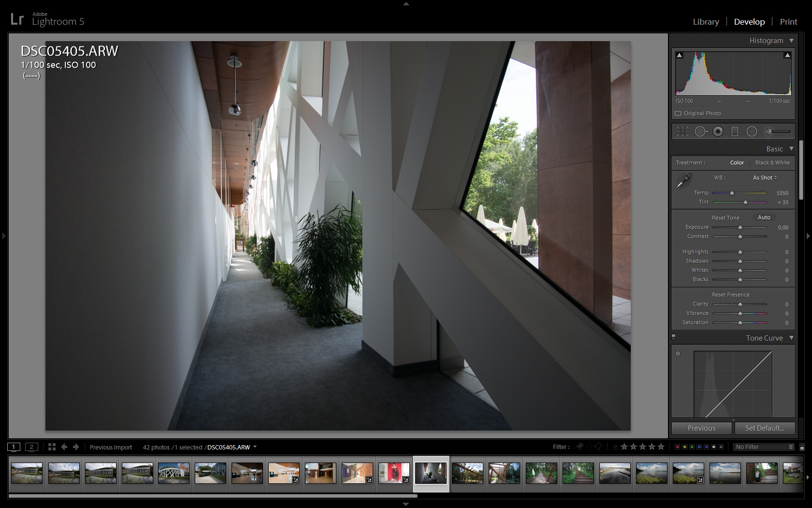Screen dimensions: 812x508
Task: Select the Spot Removal tool
Action: [x=701, y=131]
